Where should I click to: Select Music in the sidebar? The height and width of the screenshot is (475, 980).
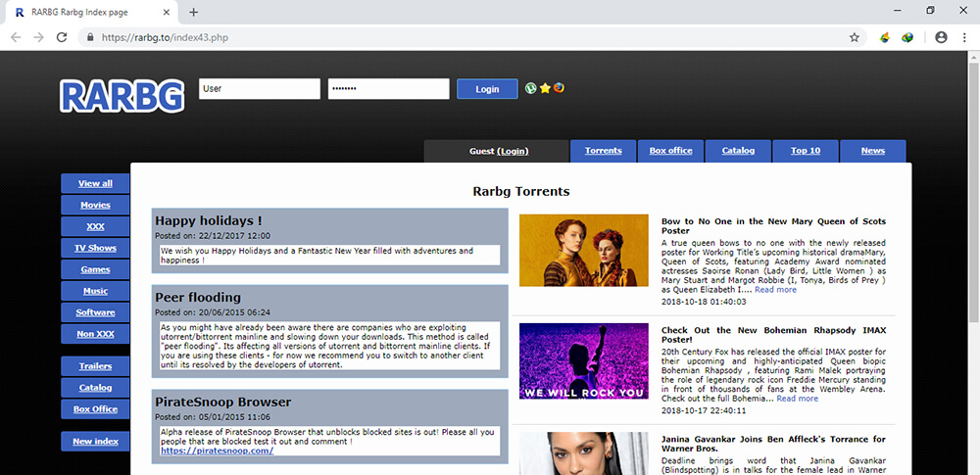[95, 291]
